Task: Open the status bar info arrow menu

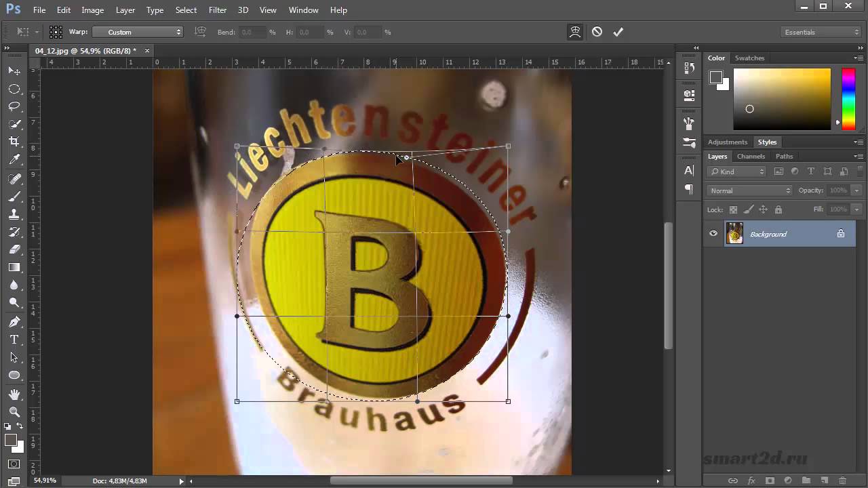Action: [181, 481]
